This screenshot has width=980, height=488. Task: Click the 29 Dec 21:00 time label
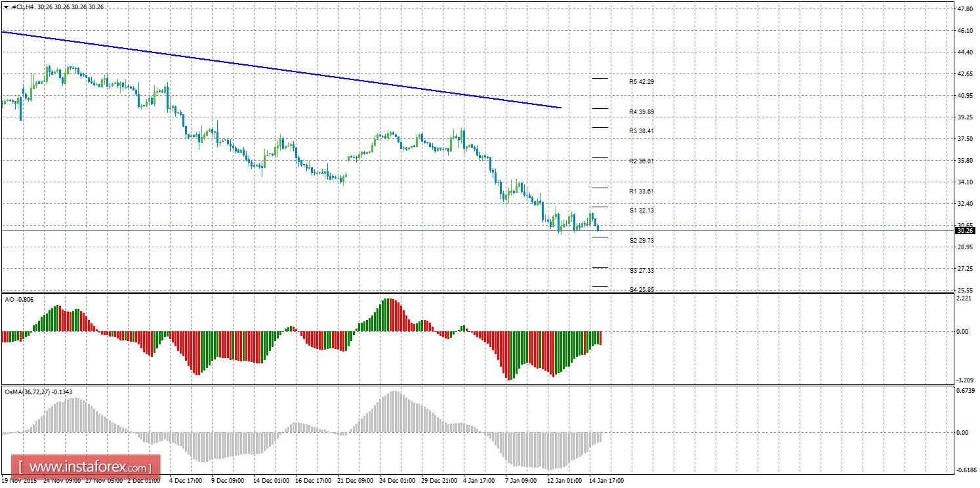438,481
